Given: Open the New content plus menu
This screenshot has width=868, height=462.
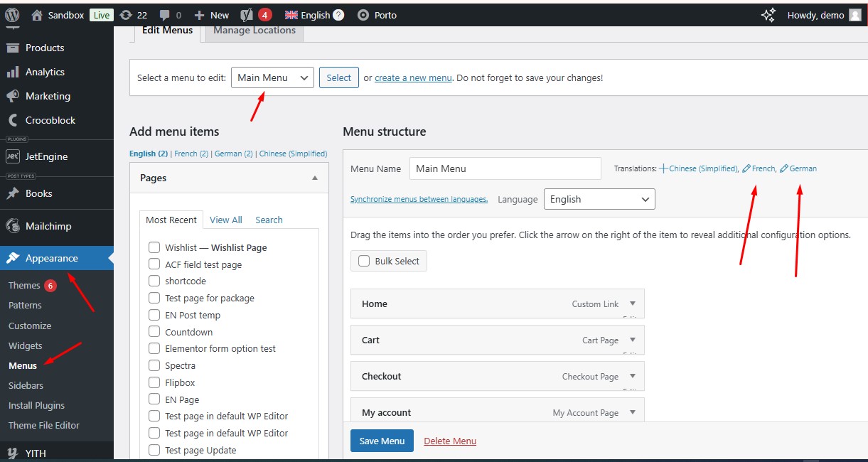Looking at the screenshot, I should coord(200,15).
